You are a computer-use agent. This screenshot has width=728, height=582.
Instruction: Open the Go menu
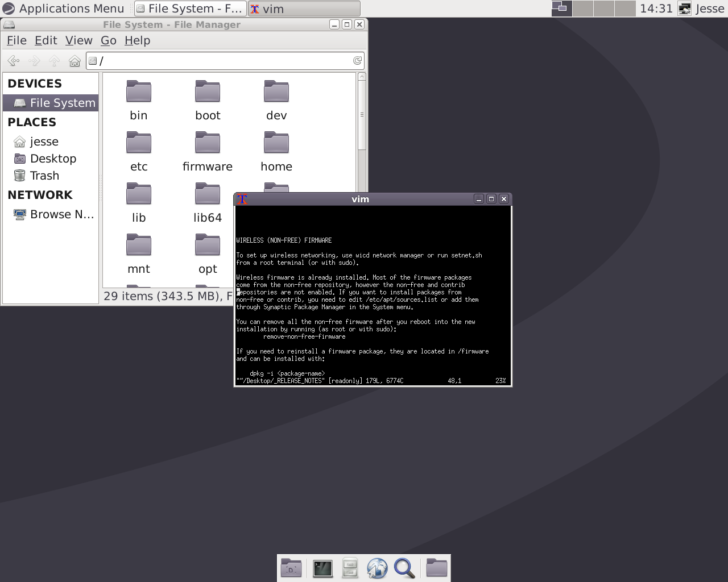(108, 40)
